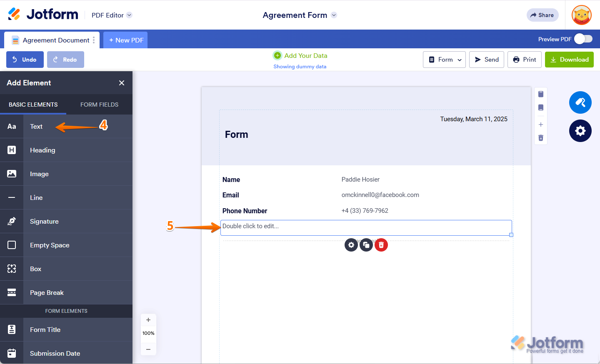Toggle the Preview PDF switch
Image resolution: width=600 pixels, height=364 pixels.
click(583, 39)
